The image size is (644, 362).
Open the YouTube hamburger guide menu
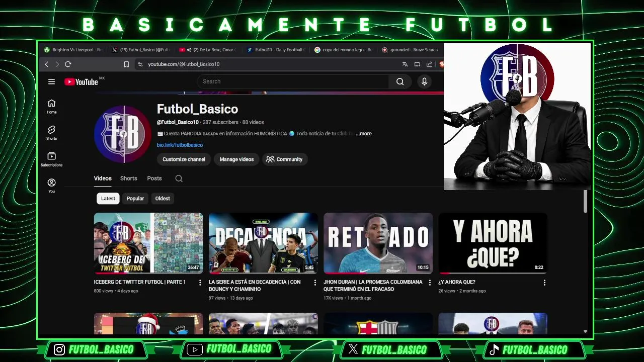click(x=51, y=81)
